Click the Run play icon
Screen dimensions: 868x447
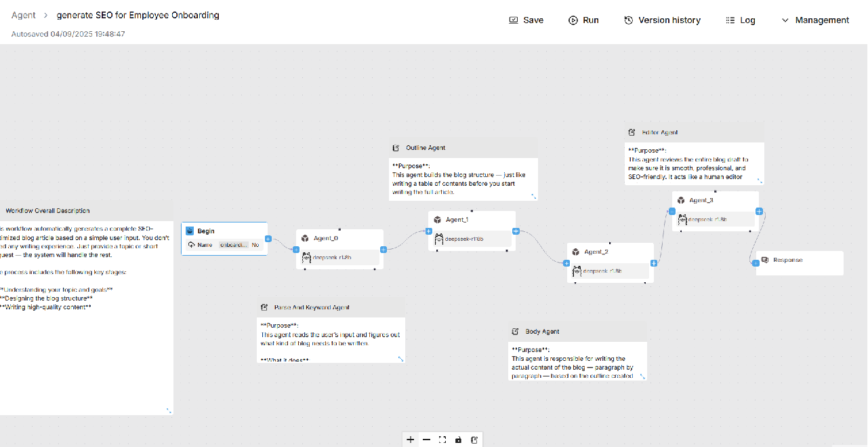pos(573,20)
